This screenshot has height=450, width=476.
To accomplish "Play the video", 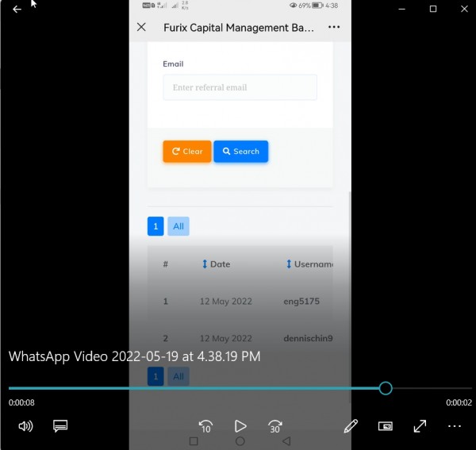I will pyautogui.click(x=240, y=426).
